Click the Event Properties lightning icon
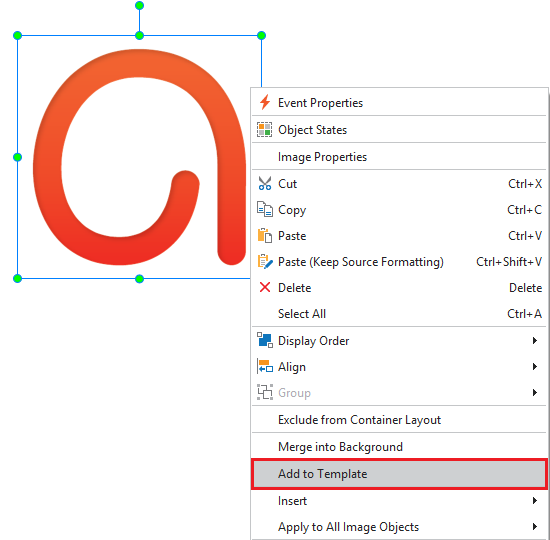This screenshot has width=550, height=540. tap(265, 102)
